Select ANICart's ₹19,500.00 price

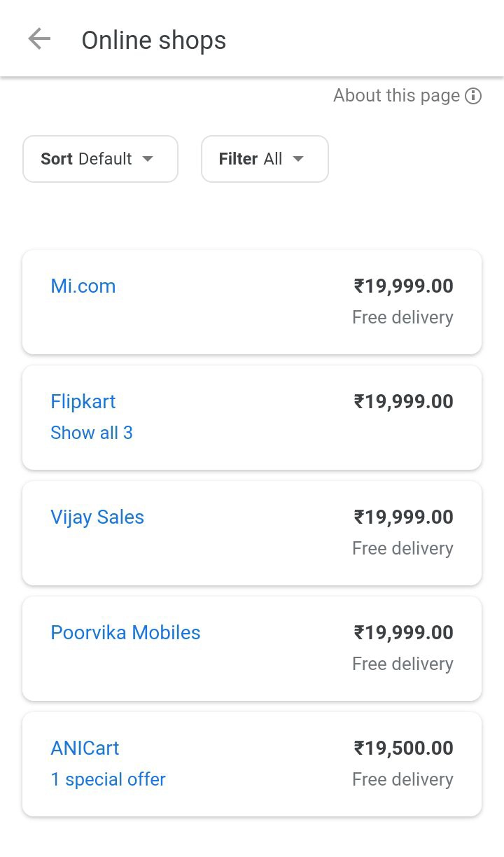pos(403,748)
